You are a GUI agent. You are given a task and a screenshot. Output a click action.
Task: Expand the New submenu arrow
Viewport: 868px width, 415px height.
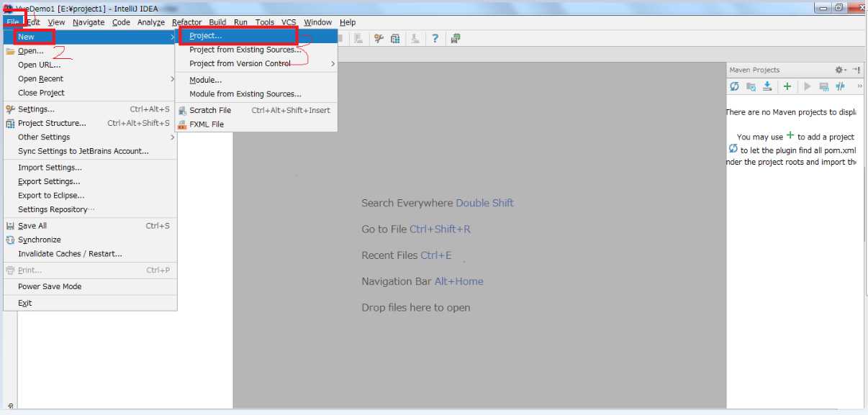tap(172, 37)
